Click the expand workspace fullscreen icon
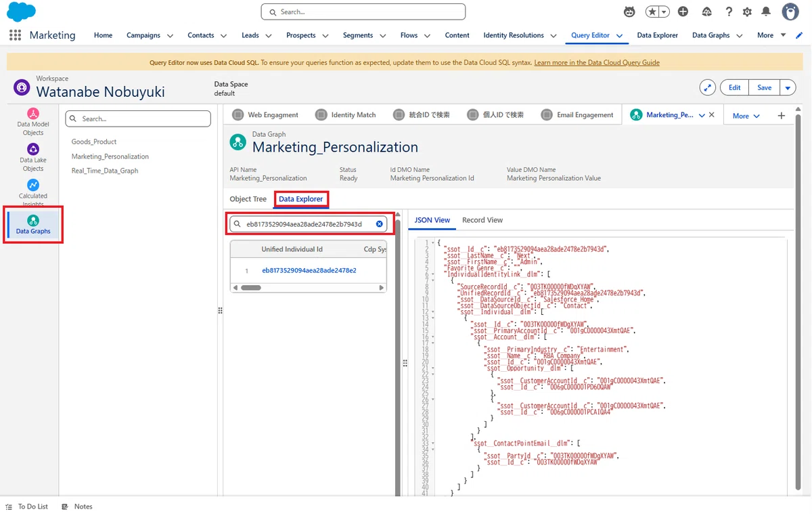The width and height of the screenshot is (812, 514). click(x=707, y=87)
